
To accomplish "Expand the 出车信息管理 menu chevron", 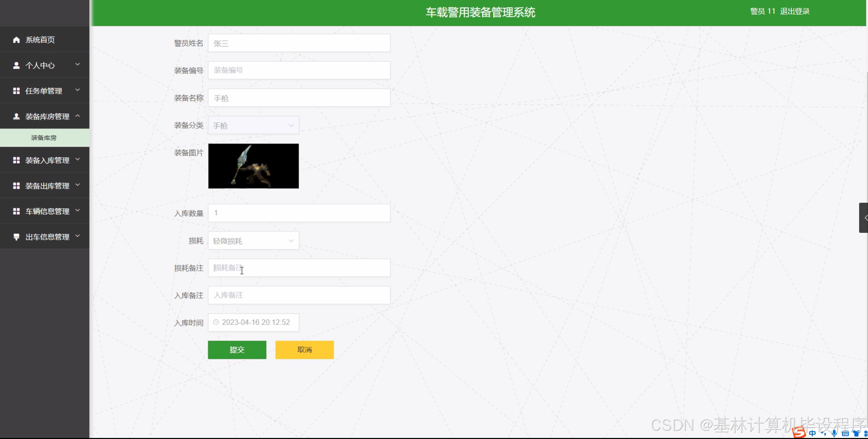I will (x=78, y=236).
